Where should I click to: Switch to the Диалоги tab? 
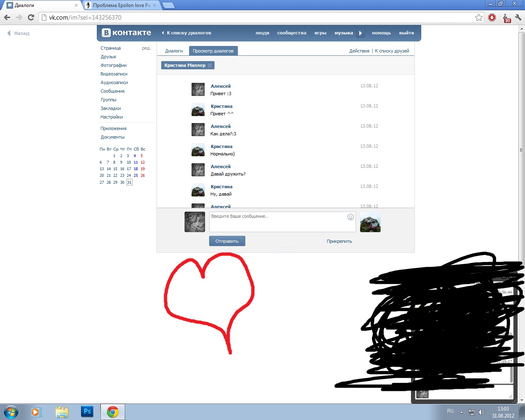click(174, 51)
